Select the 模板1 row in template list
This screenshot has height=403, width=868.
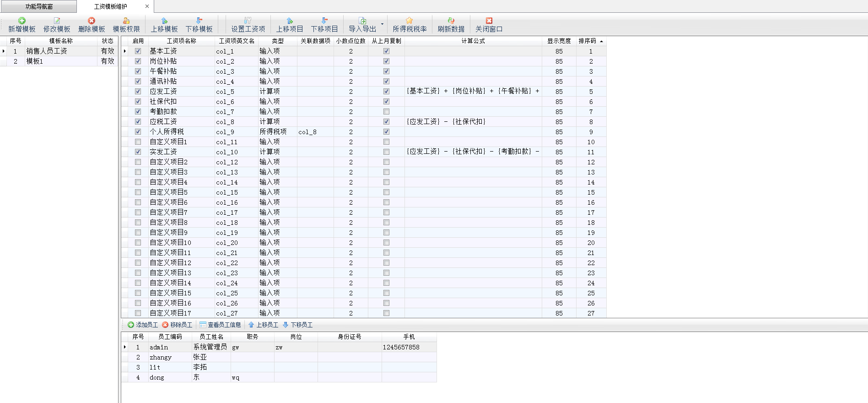59,61
